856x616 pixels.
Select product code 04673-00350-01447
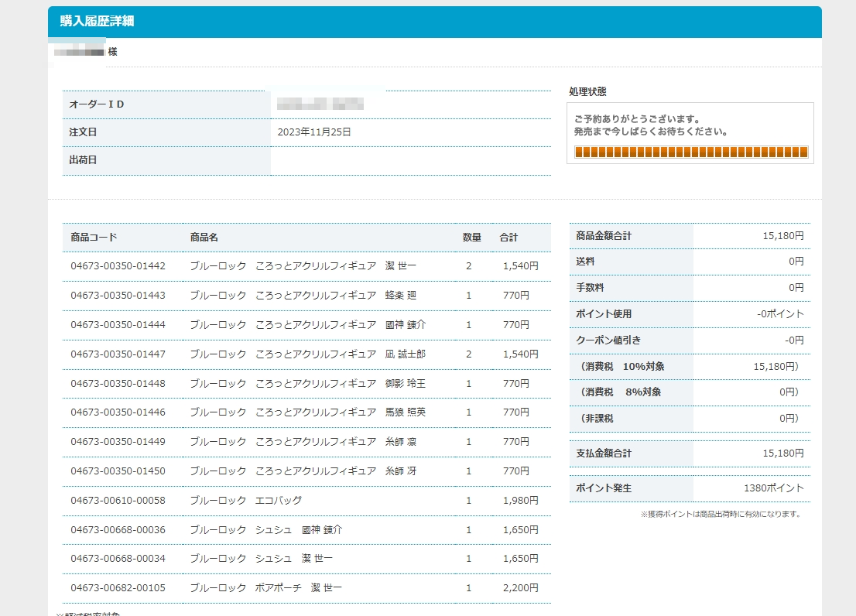click(x=118, y=354)
